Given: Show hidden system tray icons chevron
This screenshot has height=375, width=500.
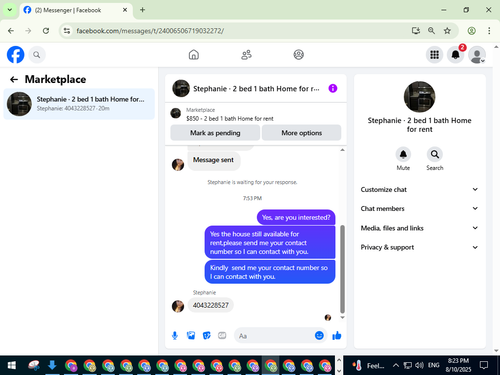Looking at the screenshot, I should click(395, 365).
